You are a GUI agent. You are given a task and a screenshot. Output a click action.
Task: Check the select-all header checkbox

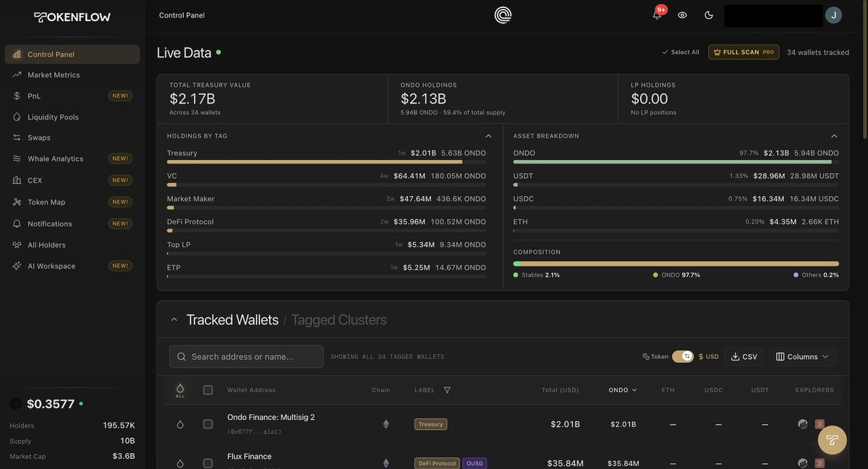coord(208,390)
